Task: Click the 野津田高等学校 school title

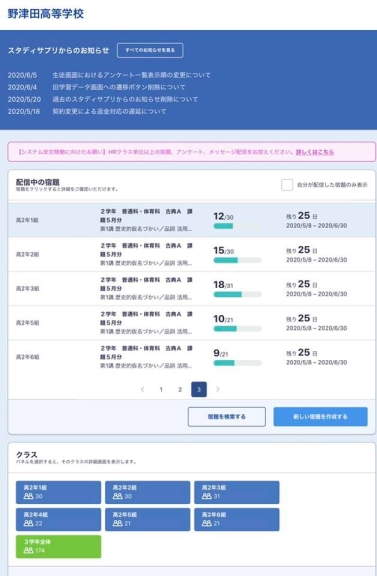Action: click(46, 14)
